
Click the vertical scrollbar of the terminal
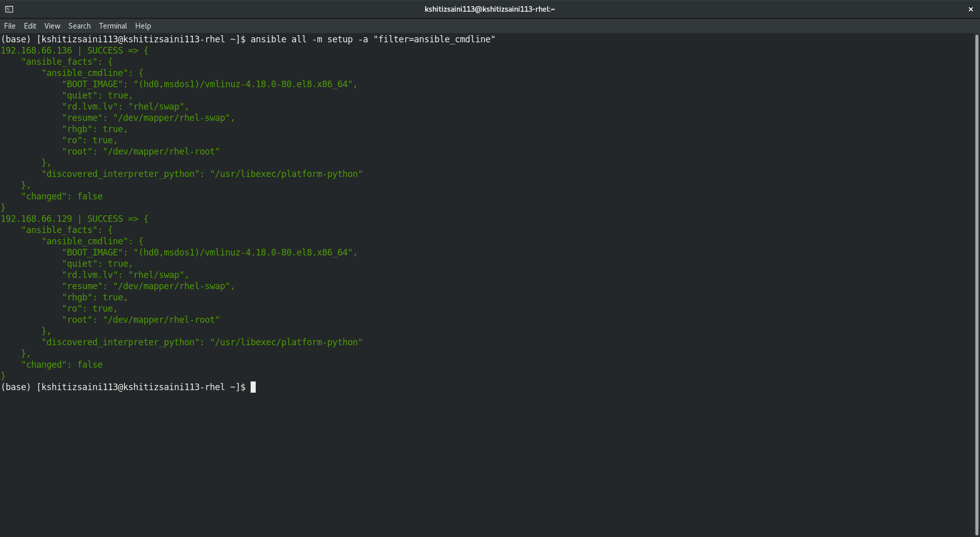[x=977, y=285]
